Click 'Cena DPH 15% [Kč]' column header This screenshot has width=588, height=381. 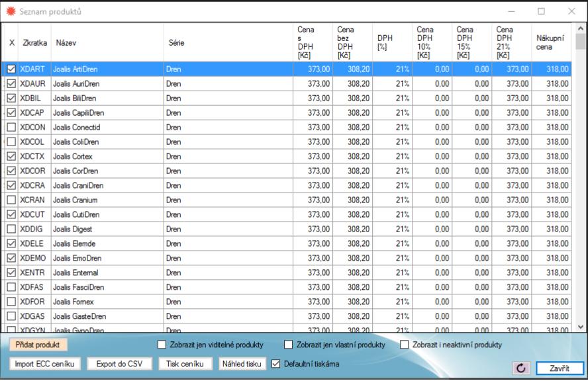click(471, 43)
